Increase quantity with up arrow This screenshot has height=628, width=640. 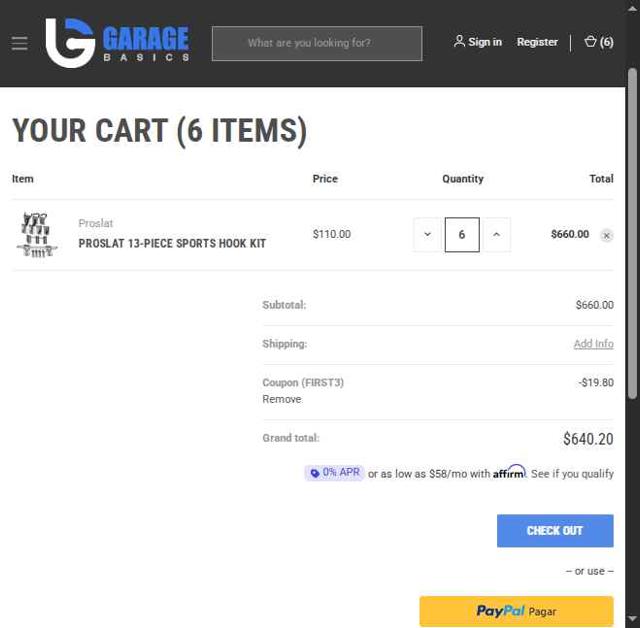pyautogui.click(x=496, y=235)
